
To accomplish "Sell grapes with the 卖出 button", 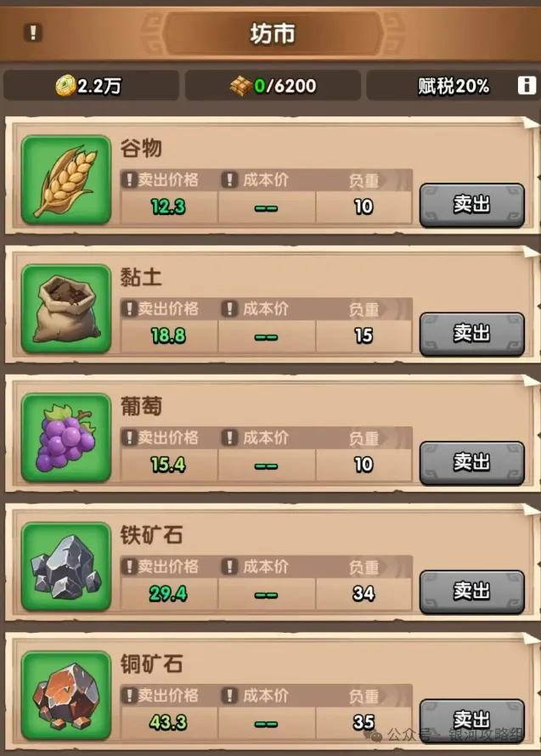I will click(x=471, y=462).
